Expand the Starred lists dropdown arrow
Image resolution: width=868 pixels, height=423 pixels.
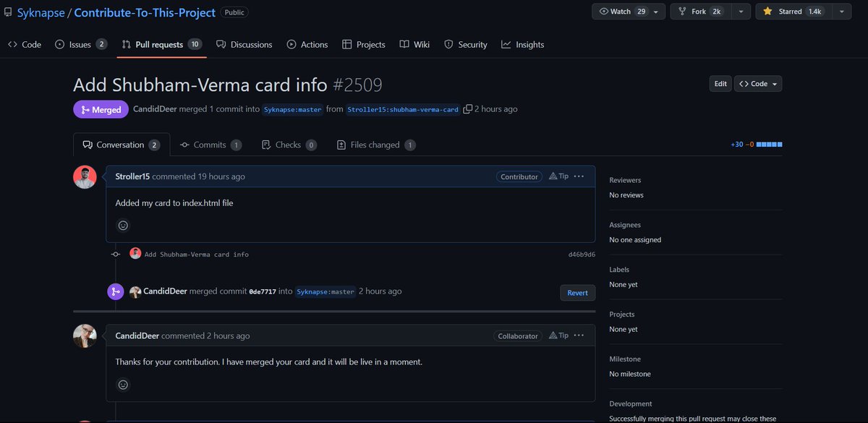pos(841,12)
